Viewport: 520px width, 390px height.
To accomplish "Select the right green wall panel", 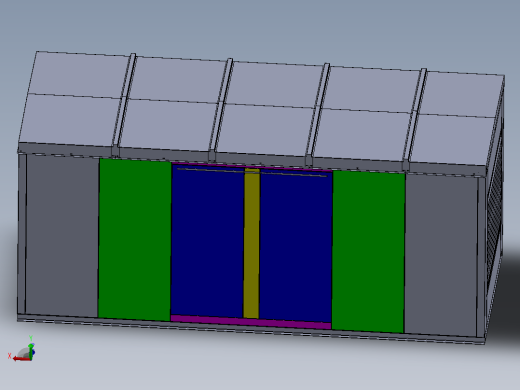I will [368, 252].
